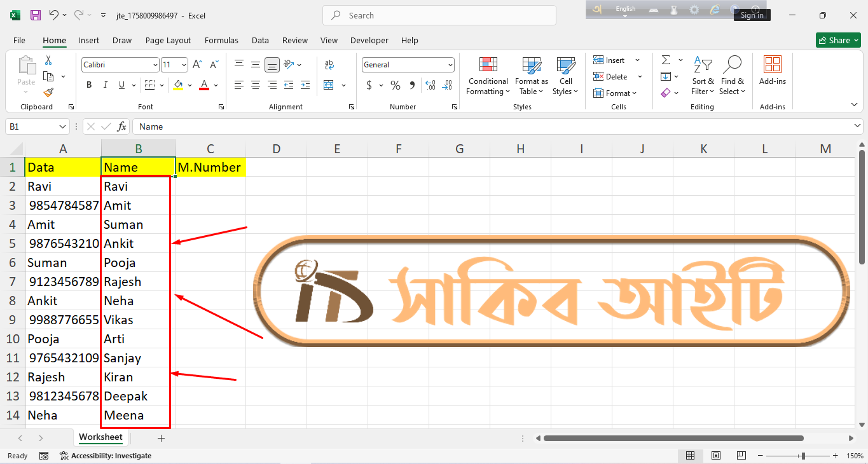Click the Sign in button
The height and width of the screenshot is (464, 868).
pyautogui.click(x=752, y=15)
